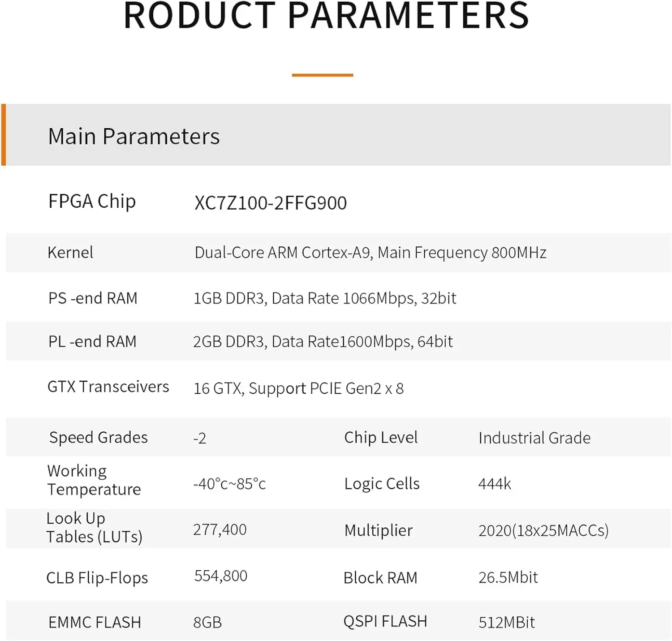
Task: Select the FPGA Chip label
Action: 92,202
